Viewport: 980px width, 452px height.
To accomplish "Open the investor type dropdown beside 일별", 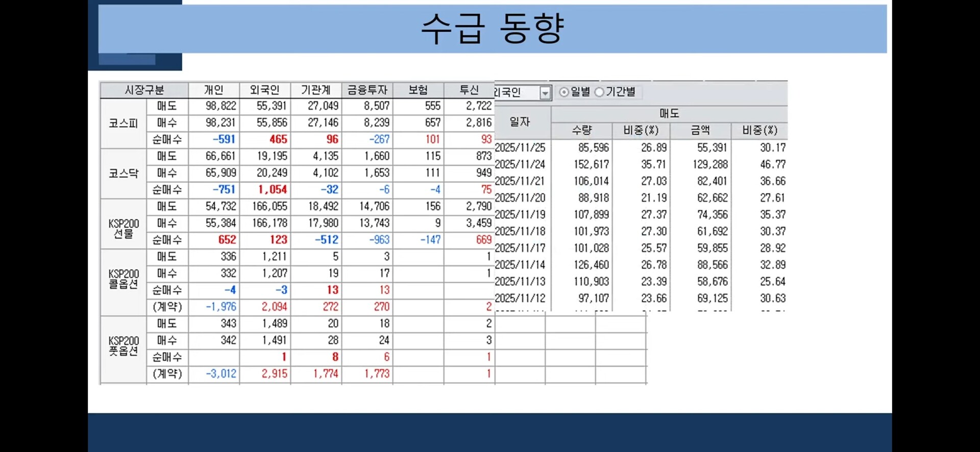I will [x=545, y=93].
